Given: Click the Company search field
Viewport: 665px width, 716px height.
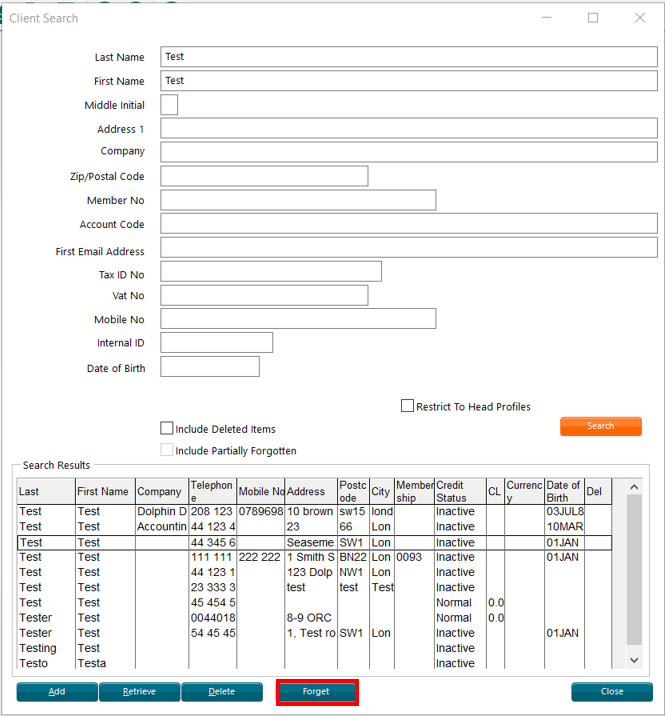Looking at the screenshot, I should coord(409,152).
